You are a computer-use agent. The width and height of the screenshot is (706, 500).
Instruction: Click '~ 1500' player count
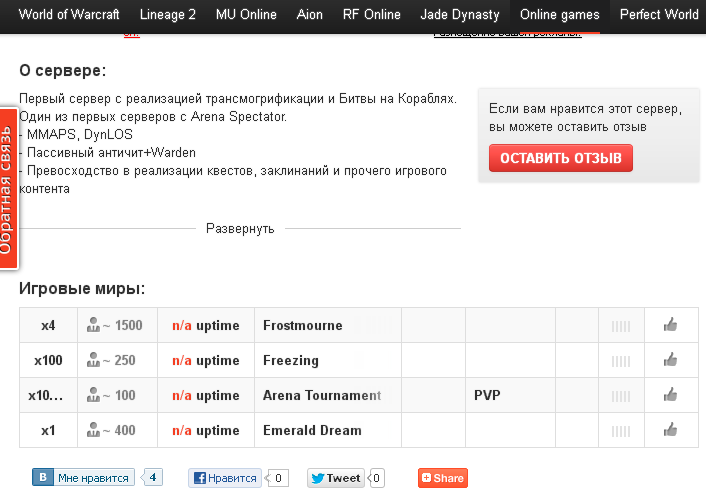click(x=122, y=325)
